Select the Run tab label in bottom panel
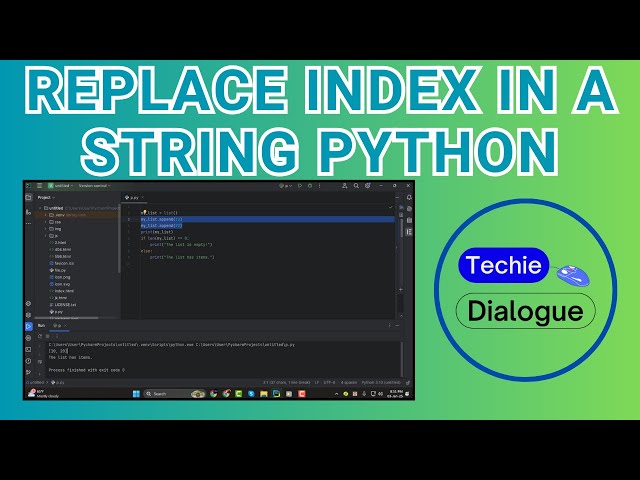 pyautogui.click(x=41, y=325)
